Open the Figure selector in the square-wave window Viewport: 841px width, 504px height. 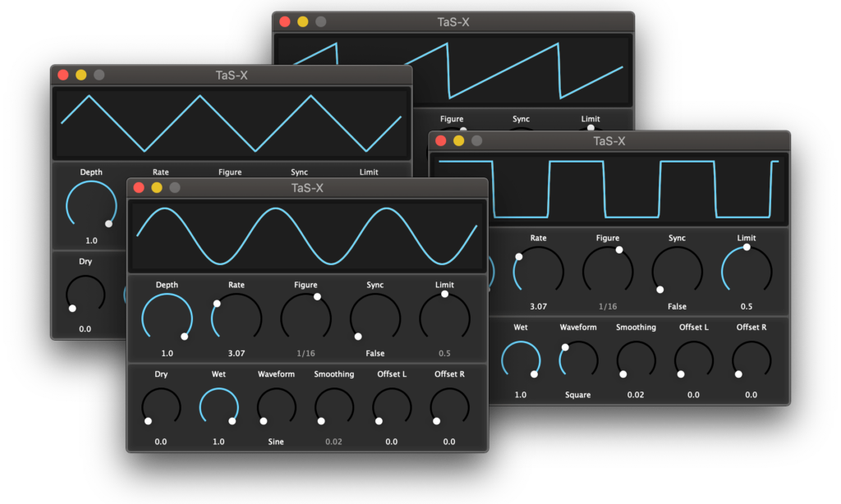(607, 269)
